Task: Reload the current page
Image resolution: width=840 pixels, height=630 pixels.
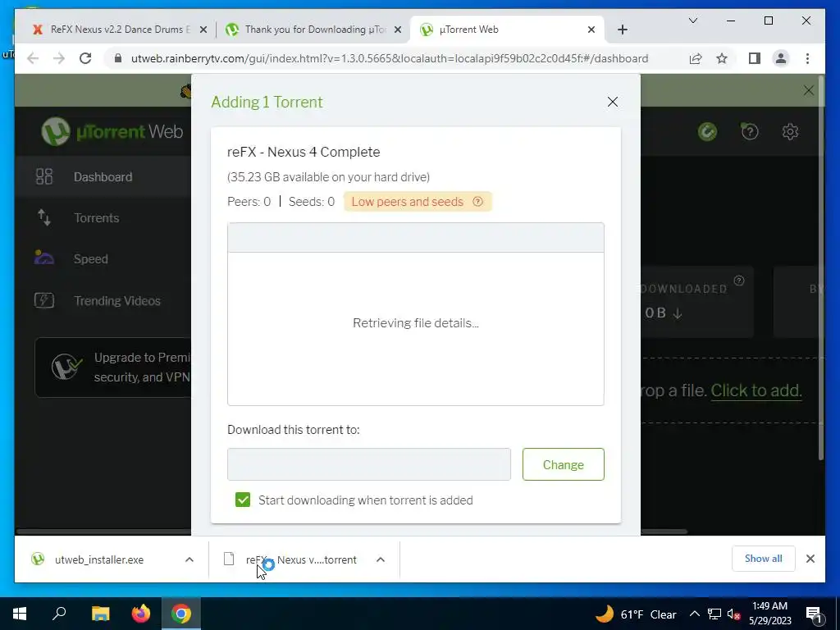Action: [85, 58]
